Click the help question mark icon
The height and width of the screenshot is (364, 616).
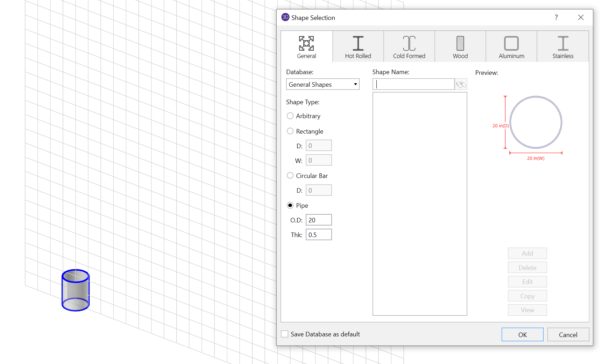click(556, 17)
